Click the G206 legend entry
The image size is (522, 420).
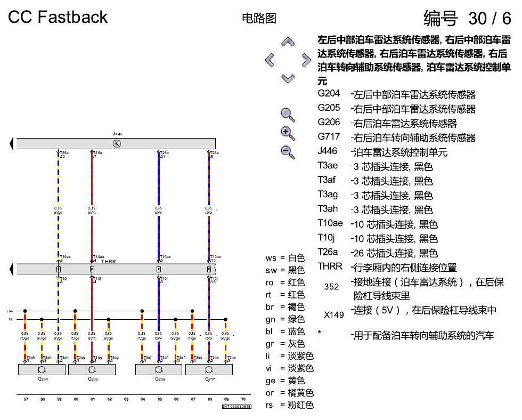click(x=387, y=123)
